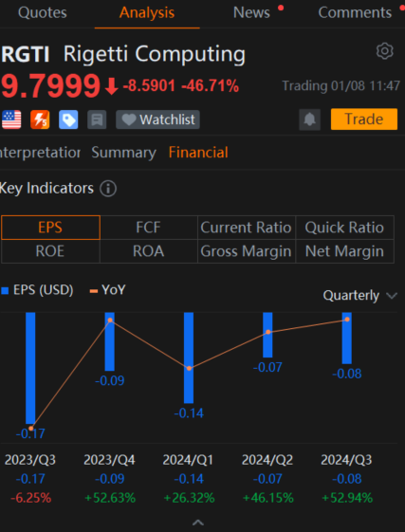
Task: Click the +46.15% YoY value
Action: tap(268, 498)
